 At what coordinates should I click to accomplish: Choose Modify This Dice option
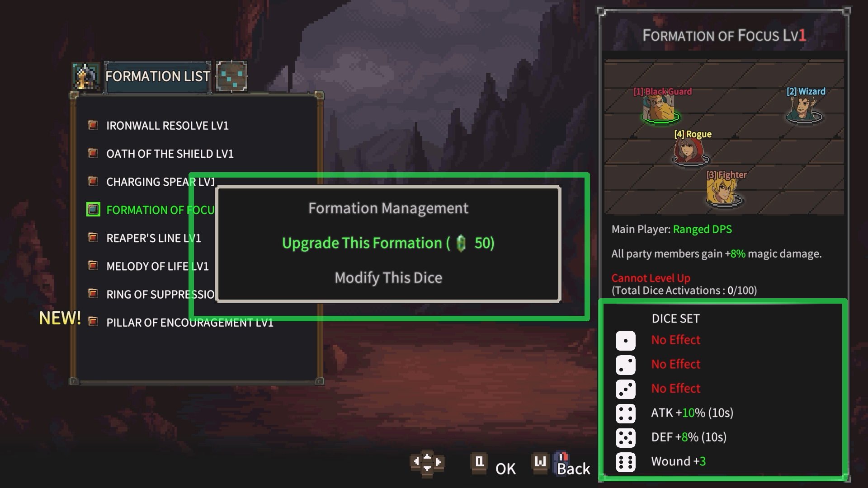click(x=388, y=277)
